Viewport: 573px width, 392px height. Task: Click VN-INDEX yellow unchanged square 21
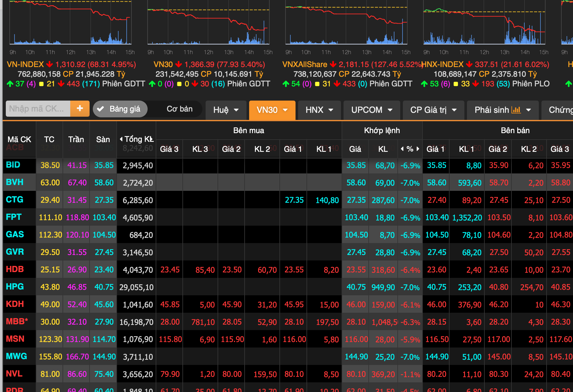coord(47,84)
